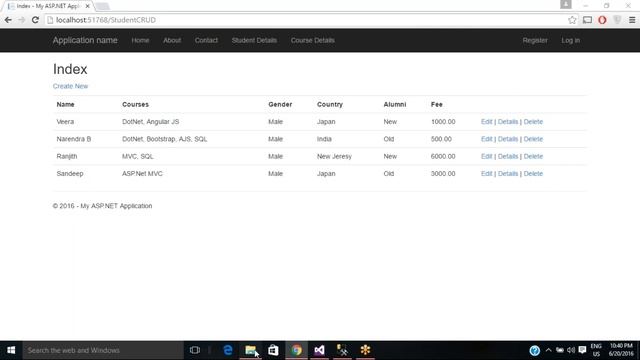Screen dimensions: 640x360
Task: Select the '6000.00' fee cell
Action: tap(443, 156)
